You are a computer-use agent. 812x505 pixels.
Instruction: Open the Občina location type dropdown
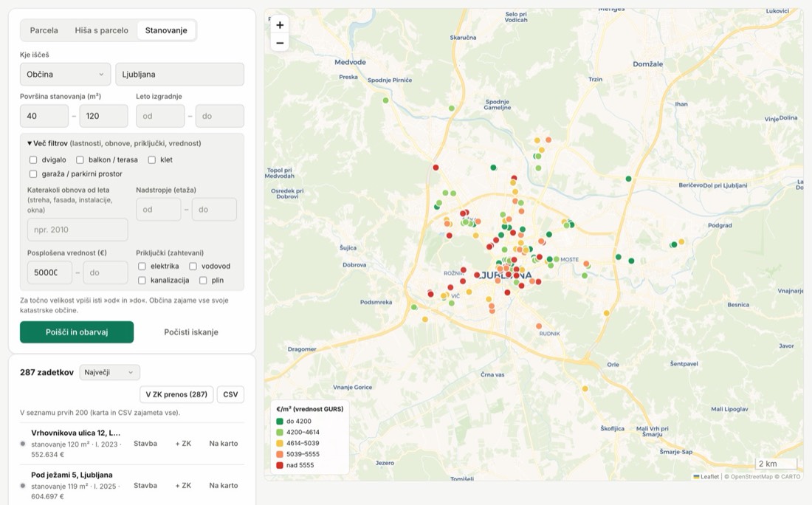(65, 74)
